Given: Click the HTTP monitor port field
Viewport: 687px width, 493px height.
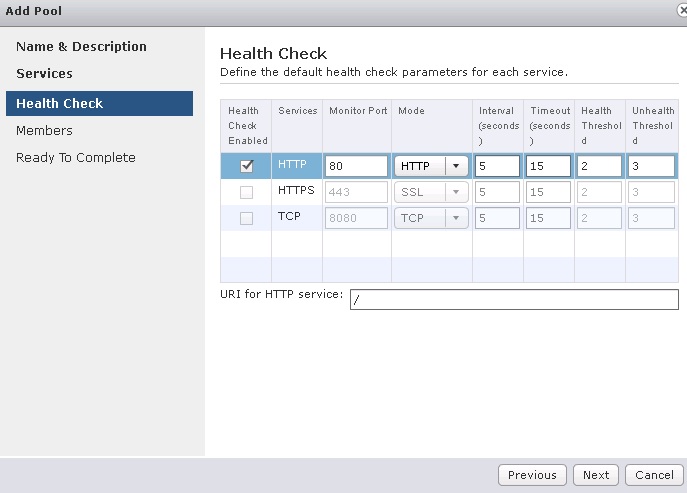Looking at the screenshot, I should click(356, 166).
